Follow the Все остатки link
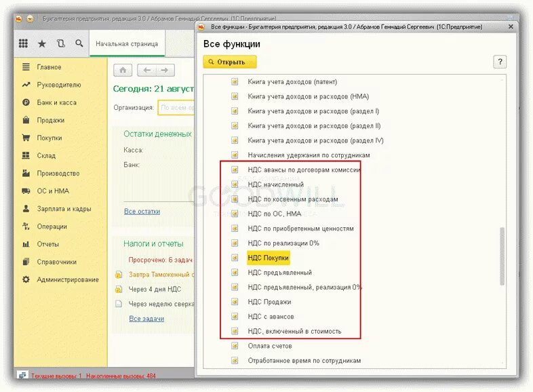Image resolution: width=533 pixels, height=392 pixels. point(142,211)
